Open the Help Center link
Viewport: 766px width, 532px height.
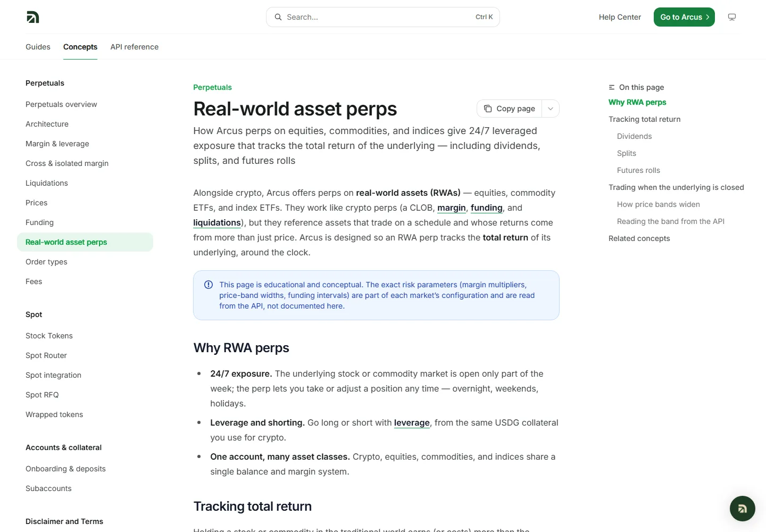tap(620, 17)
